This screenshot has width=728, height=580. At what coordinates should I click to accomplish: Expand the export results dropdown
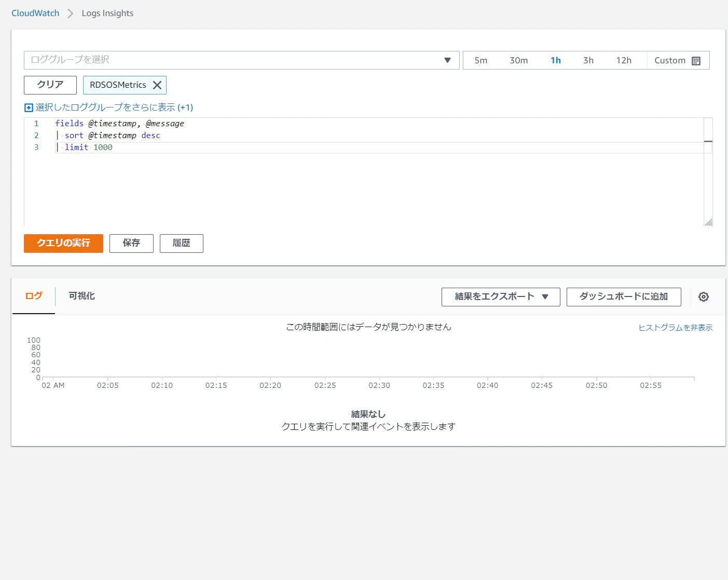(x=501, y=297)
